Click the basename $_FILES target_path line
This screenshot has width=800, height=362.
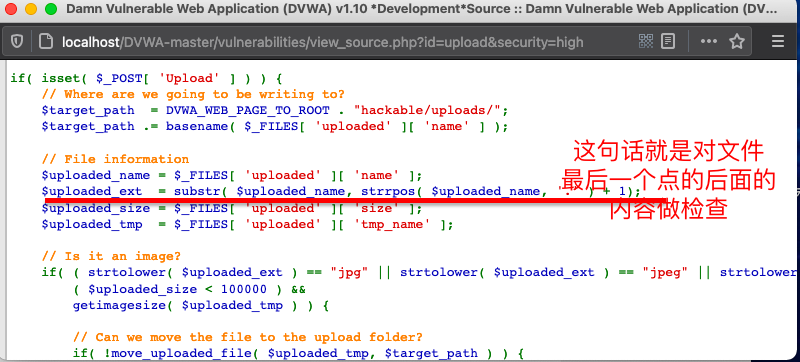[x=275, y=126]
